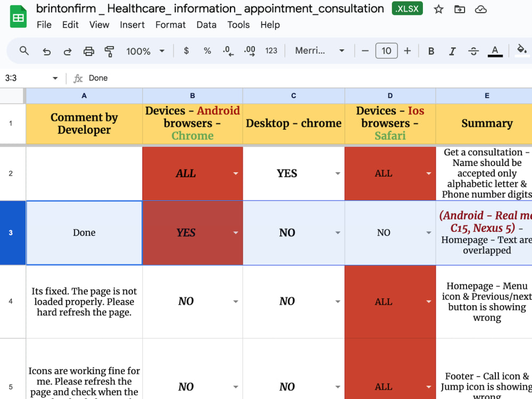Open the Edit menu

[x=70, y=25]
